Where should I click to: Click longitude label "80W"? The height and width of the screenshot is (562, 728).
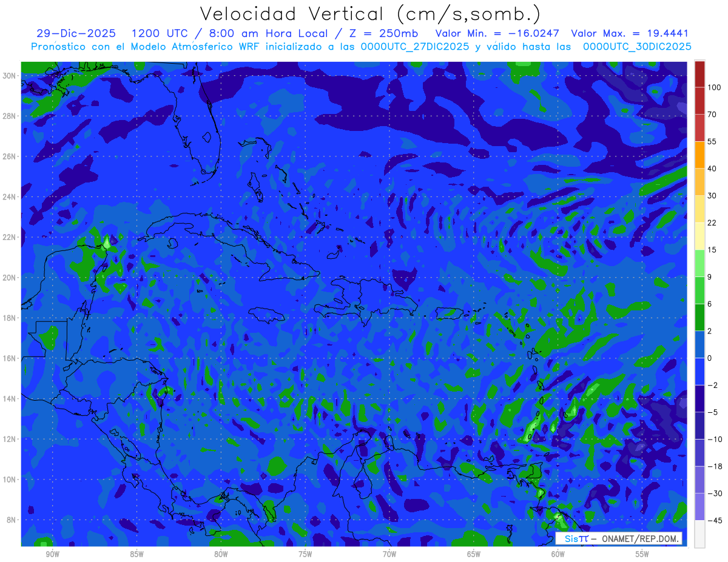221,554
